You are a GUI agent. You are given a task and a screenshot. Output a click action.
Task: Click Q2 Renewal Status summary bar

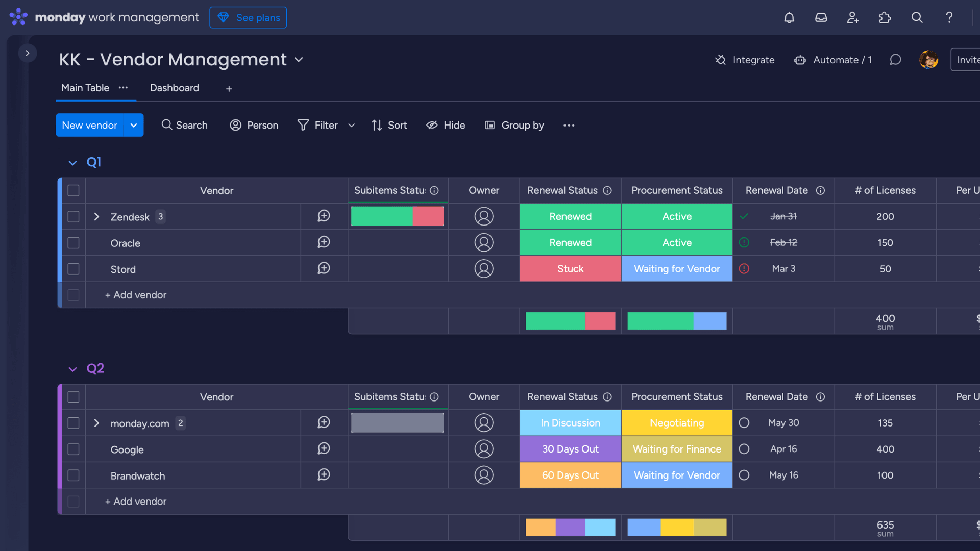tap(571, 528)
